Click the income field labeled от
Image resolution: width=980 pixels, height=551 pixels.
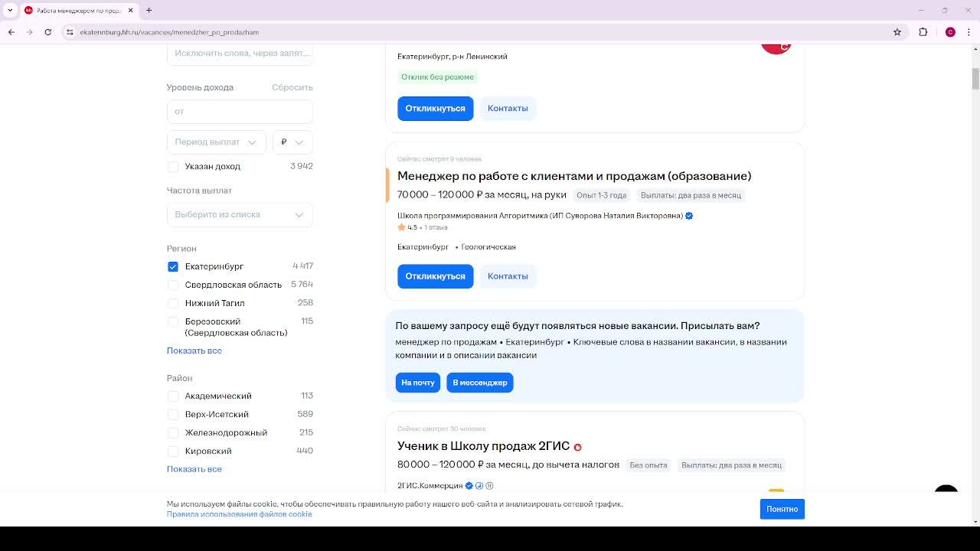tap(240, 111)
